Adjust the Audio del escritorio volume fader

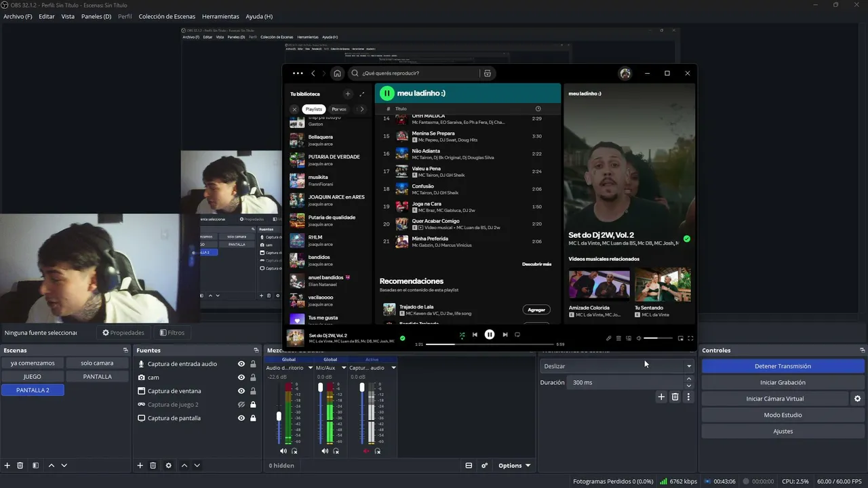279,415
